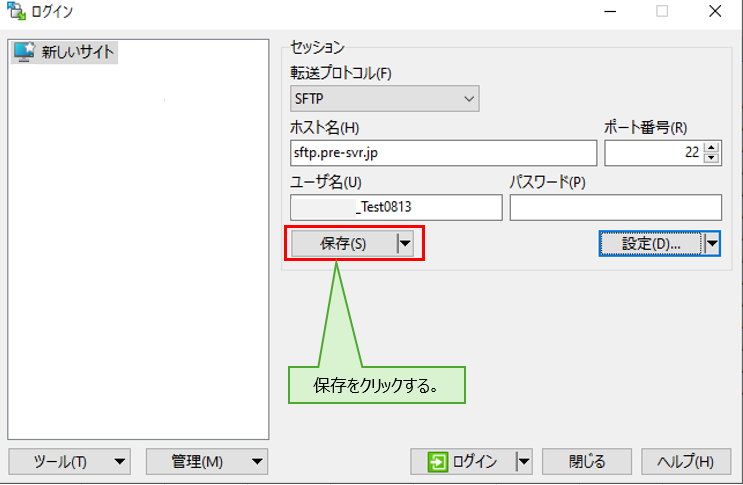Close the ログイン dialog with the X

[x=714, y=12]
